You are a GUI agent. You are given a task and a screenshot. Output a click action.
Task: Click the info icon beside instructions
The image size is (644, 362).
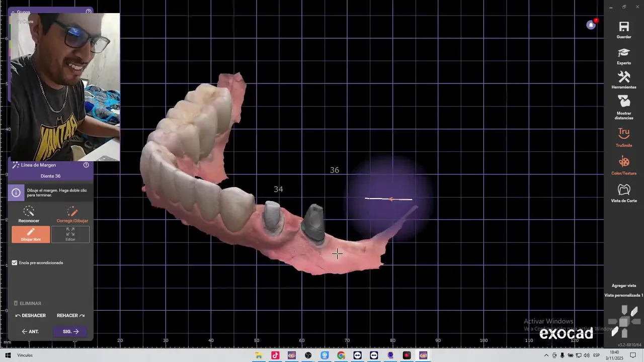(16, 193)
